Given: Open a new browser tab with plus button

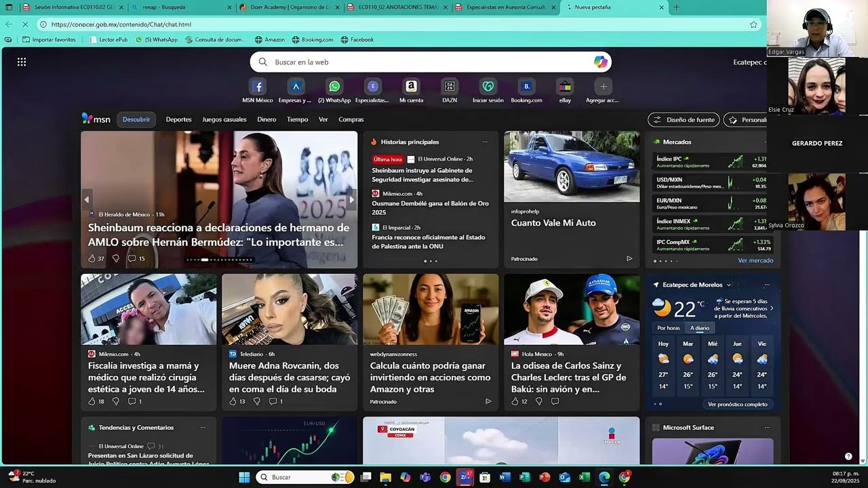Looking at the screenshot, I should point(676,7).
